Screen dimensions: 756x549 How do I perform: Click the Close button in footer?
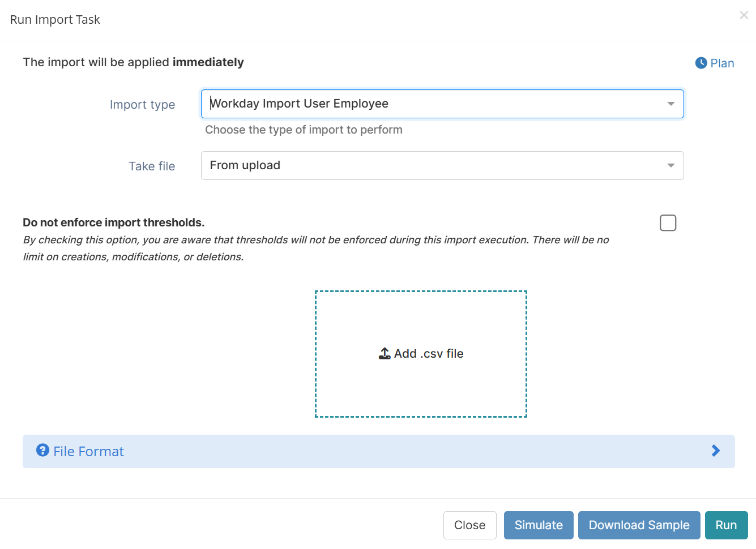coord(469,525)
